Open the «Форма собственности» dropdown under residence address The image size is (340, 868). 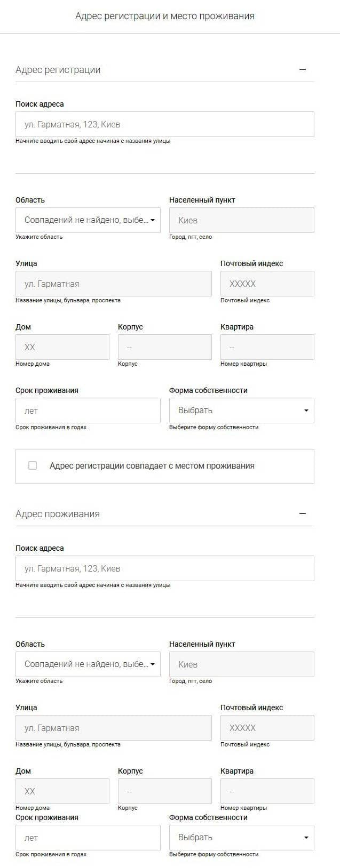(241, 837)
